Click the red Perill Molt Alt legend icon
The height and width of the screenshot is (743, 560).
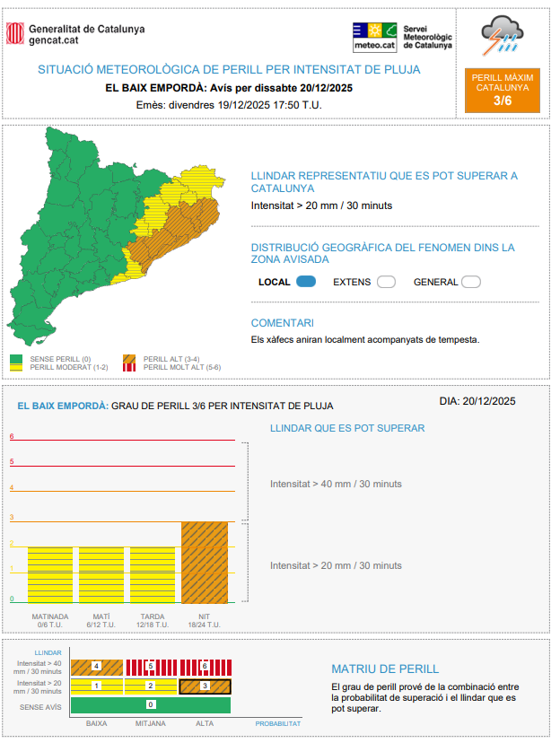point(129,367)
